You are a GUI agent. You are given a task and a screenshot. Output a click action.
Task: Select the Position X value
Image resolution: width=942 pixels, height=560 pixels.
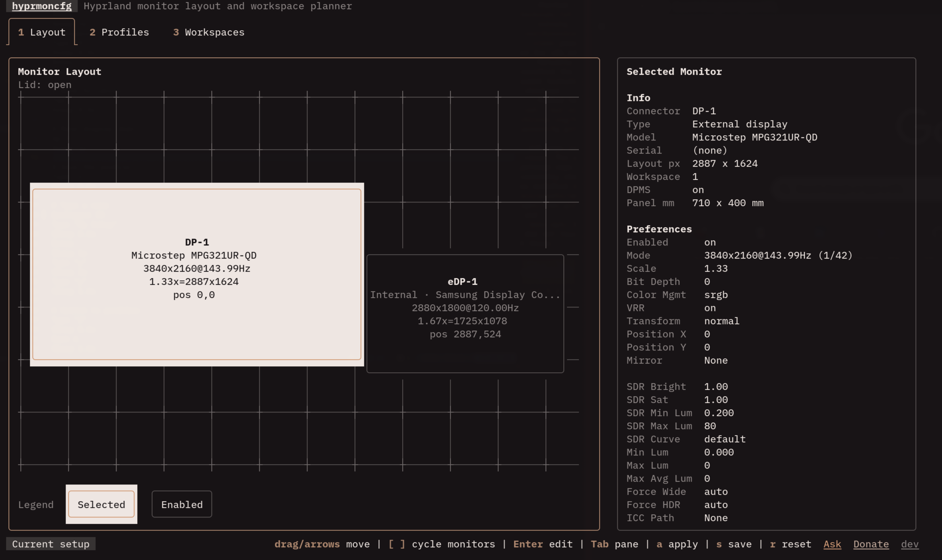[x=707, y=334]
